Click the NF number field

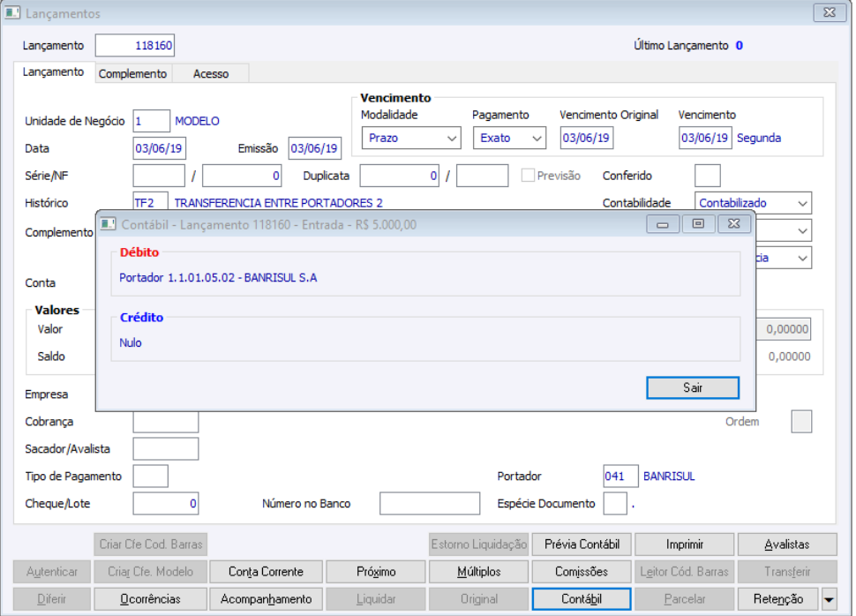point(242,176)
